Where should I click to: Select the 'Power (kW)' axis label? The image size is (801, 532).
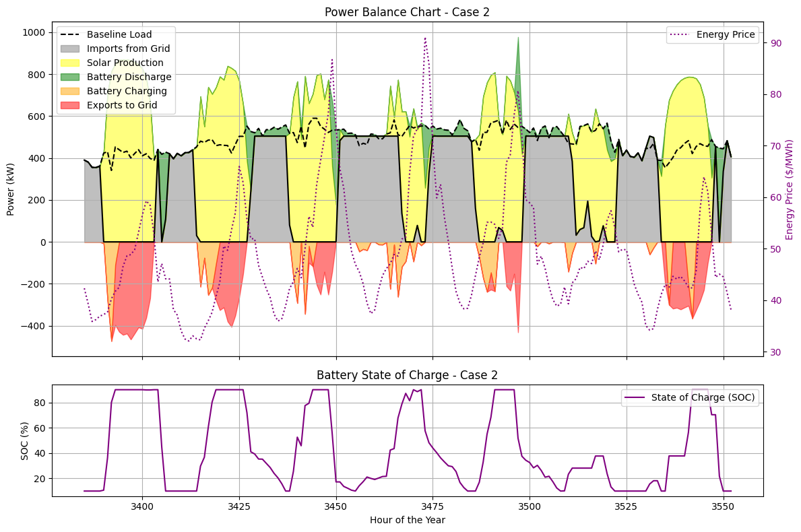(x=10, y=189)
